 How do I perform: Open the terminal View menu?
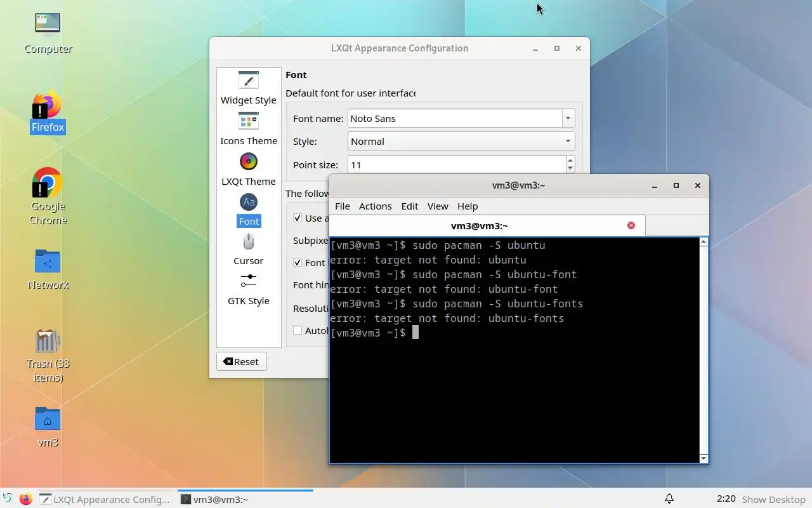coord(438,206)
